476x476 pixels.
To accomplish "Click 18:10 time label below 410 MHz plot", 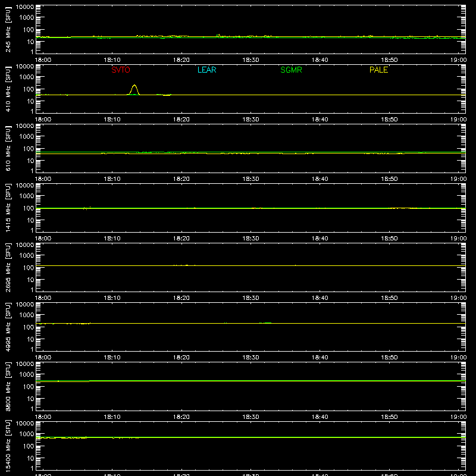I will point(112,120).
